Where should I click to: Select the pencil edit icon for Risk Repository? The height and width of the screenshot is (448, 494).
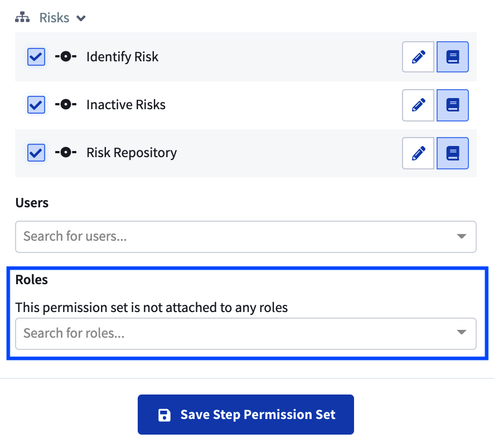click(418, 153)
